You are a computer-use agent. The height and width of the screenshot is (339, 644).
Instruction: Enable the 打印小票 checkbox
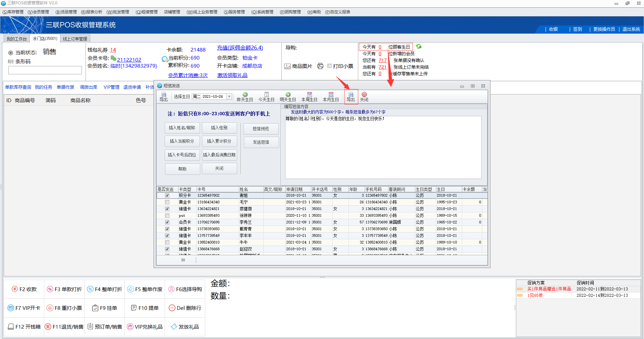tap(330, 66)
